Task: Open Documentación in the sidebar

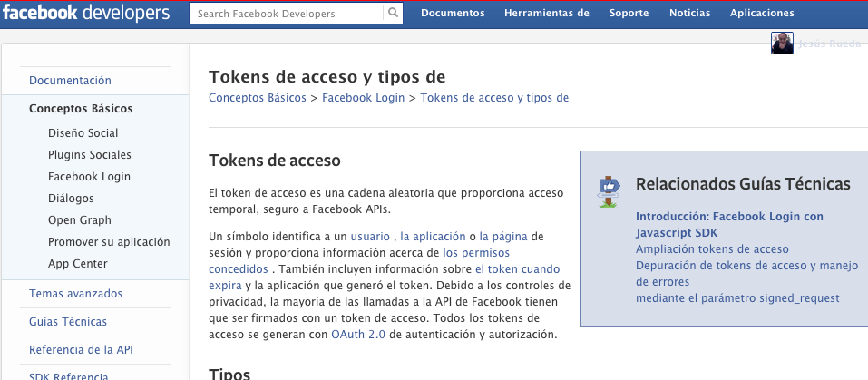Action: pyautogui.click(x=71, y=80)
